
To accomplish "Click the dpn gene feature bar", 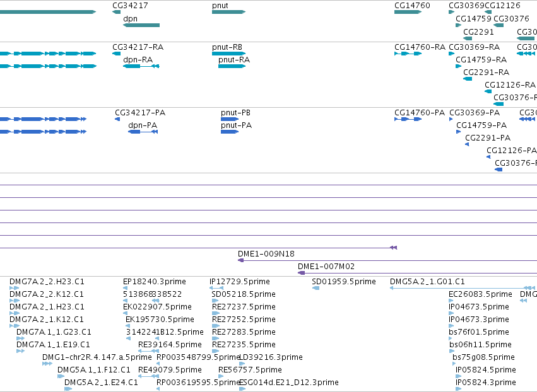I will 141,25.
